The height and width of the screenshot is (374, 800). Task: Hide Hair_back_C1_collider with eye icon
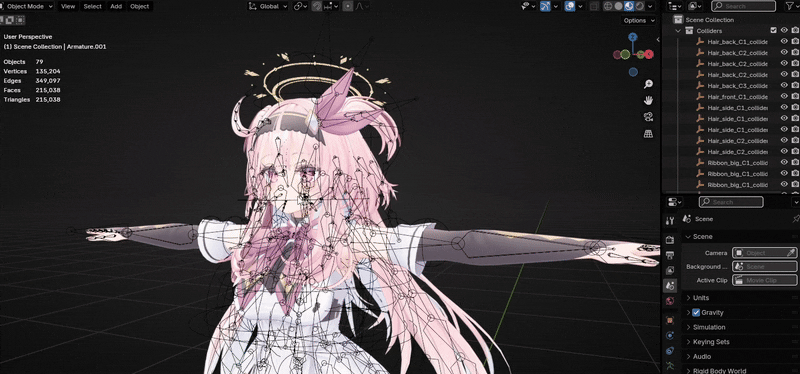(784, 41)
